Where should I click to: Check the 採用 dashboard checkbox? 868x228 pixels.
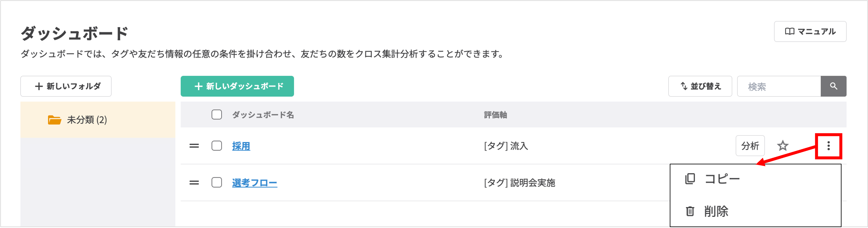coord(217,146)
